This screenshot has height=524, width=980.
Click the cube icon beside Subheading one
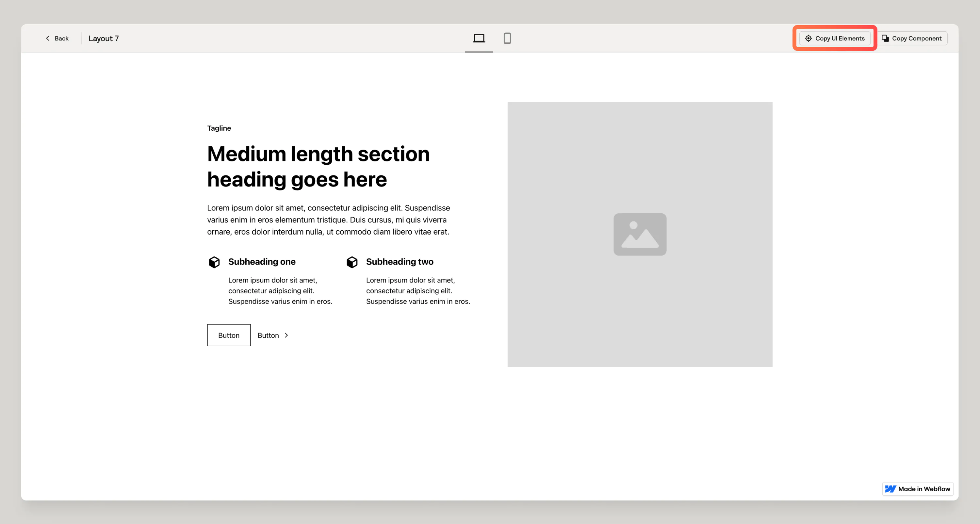tap(214, 262)
